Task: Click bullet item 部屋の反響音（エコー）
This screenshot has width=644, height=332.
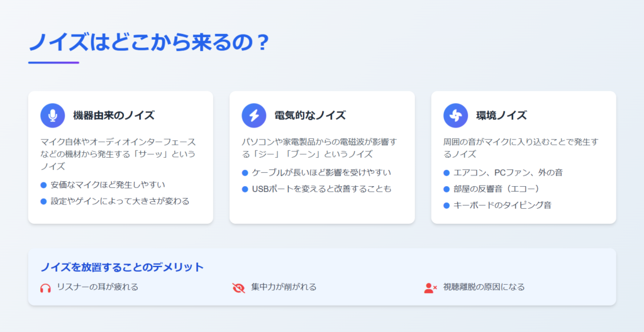Action: pos(491,189)
